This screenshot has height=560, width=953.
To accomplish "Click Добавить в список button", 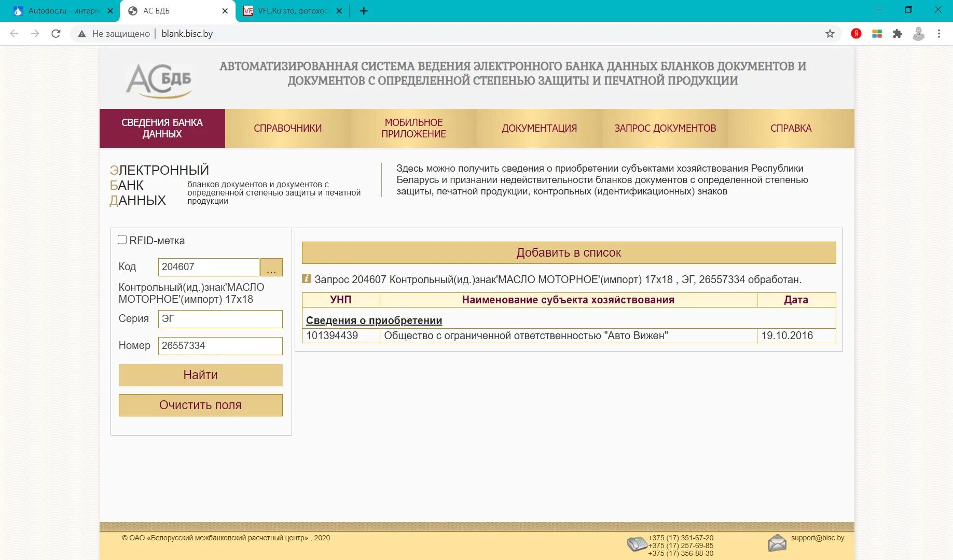I will pos(569,253).
